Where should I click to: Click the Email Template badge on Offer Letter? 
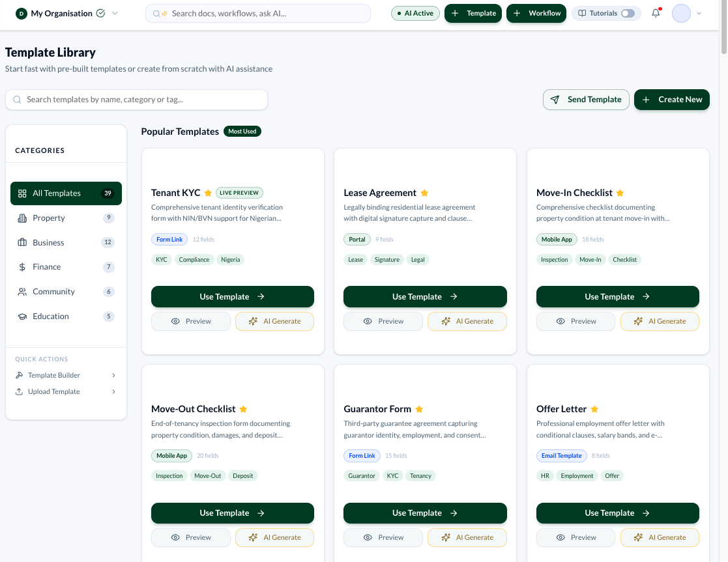point(561,456)
